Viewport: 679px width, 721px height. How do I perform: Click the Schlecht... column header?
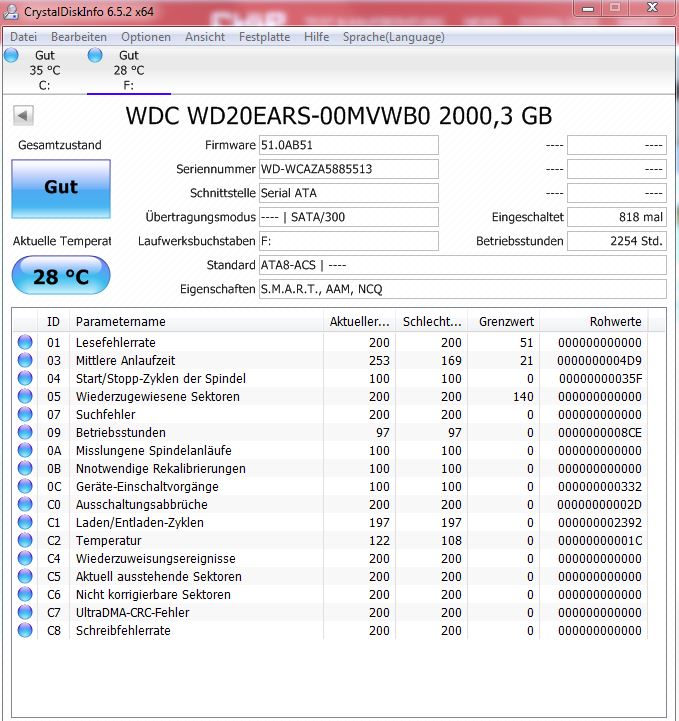point(431,321)
